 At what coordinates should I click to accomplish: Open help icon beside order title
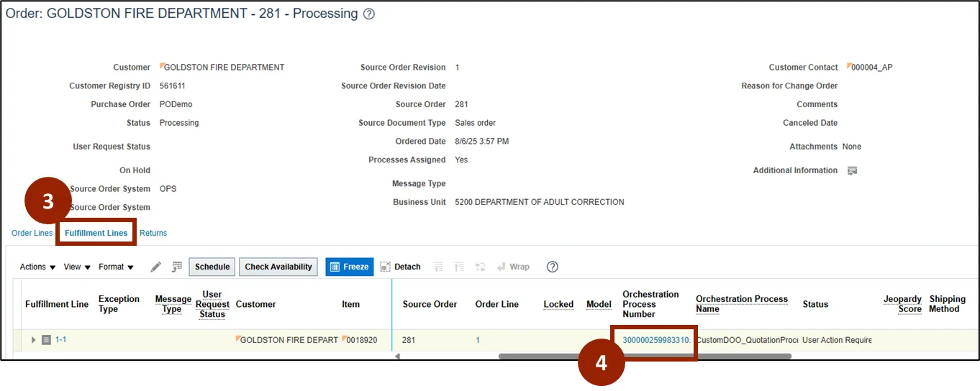[x=369, y=14]
